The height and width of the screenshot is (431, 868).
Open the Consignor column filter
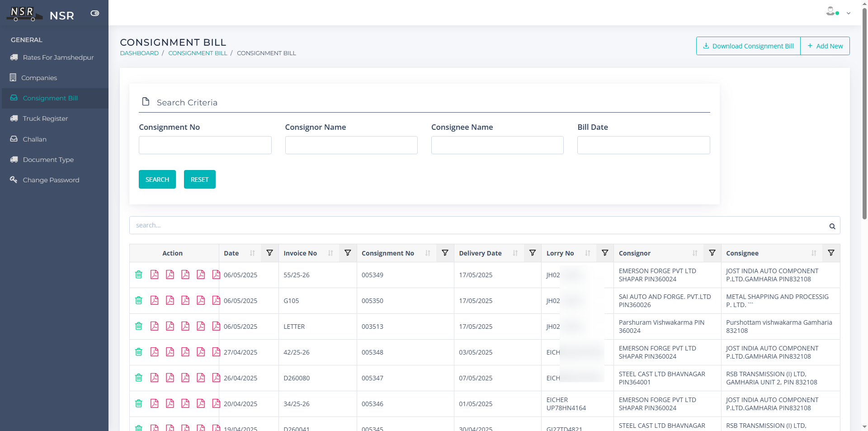point(712,253)
